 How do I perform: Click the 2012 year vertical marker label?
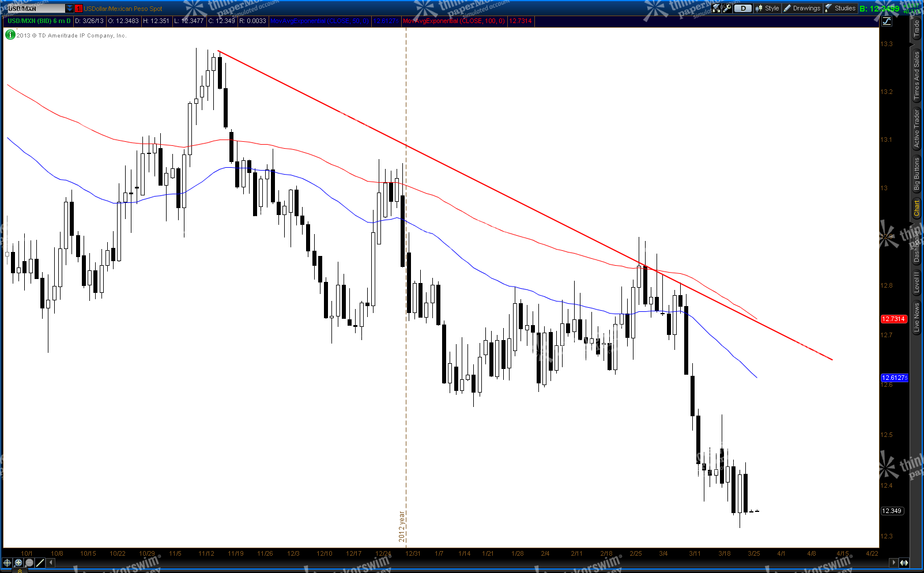[x=402, y=526]
